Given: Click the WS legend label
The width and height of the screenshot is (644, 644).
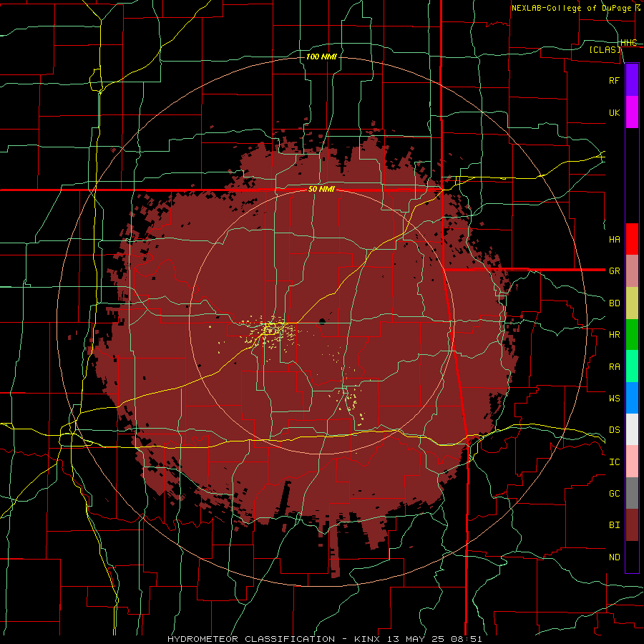Looking at the screenshot, I should (614, 398).
